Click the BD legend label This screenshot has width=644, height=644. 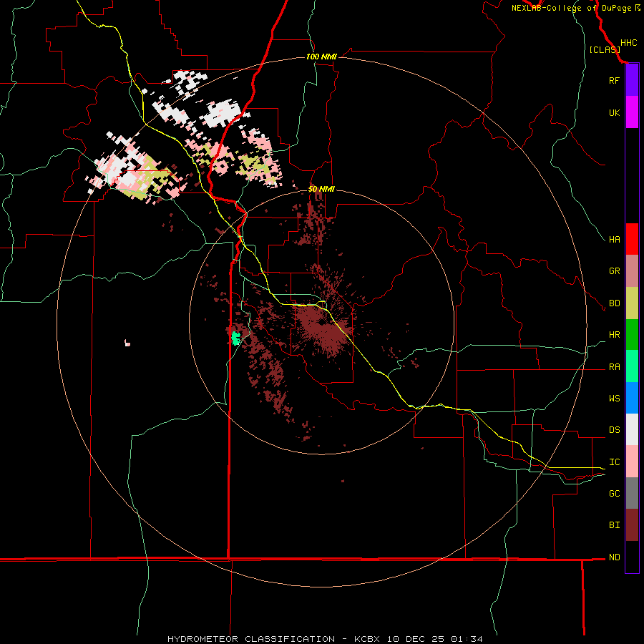click(614, 303)
